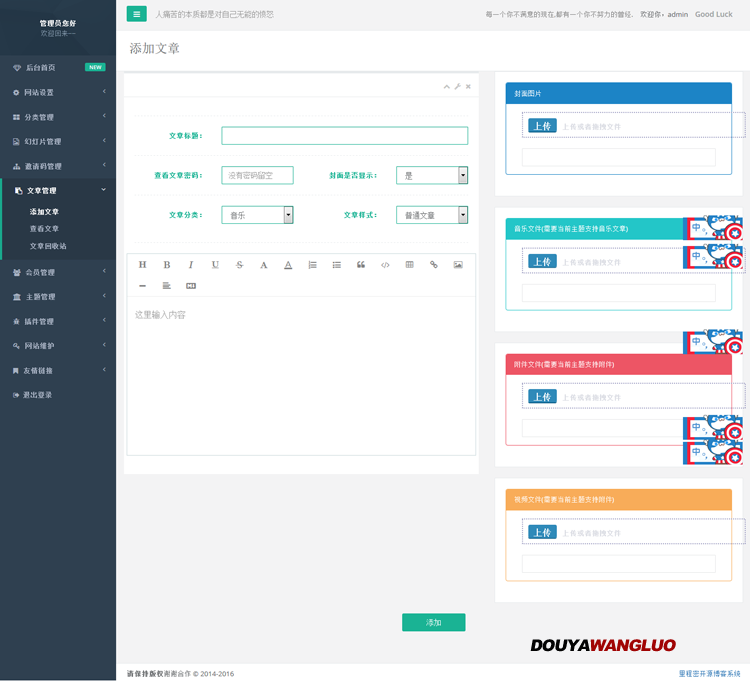Viewport: 750px width, 681px height.
Task: Click the Good Luck text in the header
Action: point(714,14)
